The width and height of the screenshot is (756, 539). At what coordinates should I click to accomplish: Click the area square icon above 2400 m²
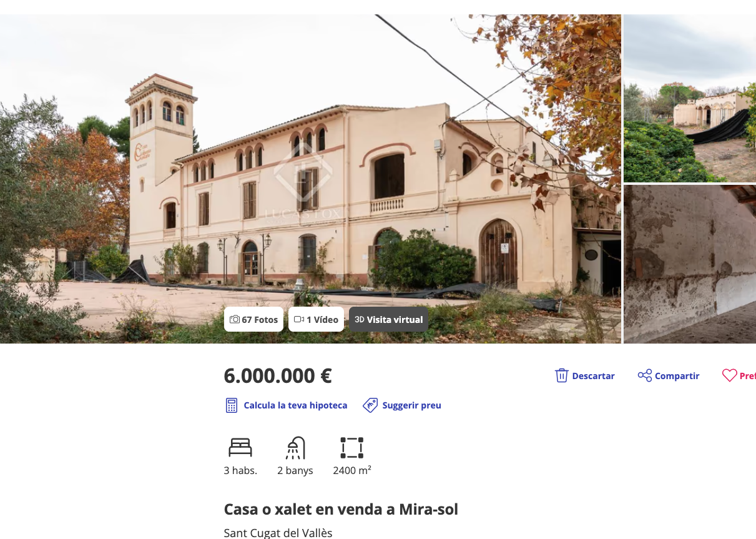tap(352, 448)
